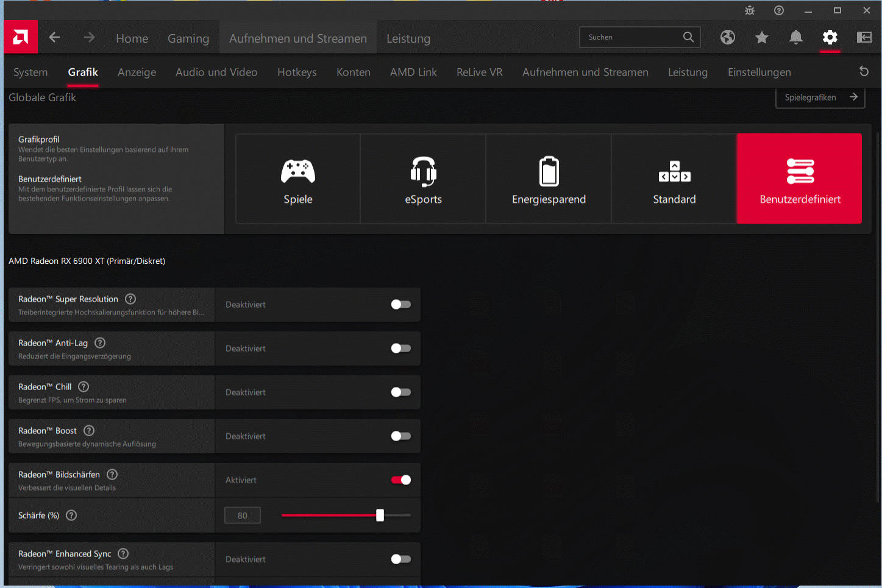Image resolution: width=882 pixels, height=588 pixels.
Task: Switch to AMD Link tab
Action: coord(413,72)
